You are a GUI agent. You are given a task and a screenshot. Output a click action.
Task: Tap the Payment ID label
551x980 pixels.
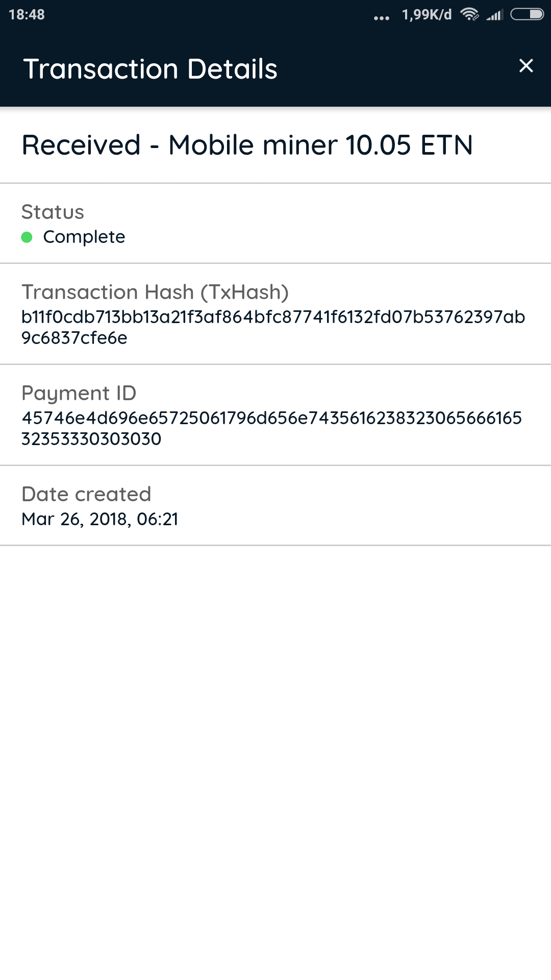pos(79,393)
